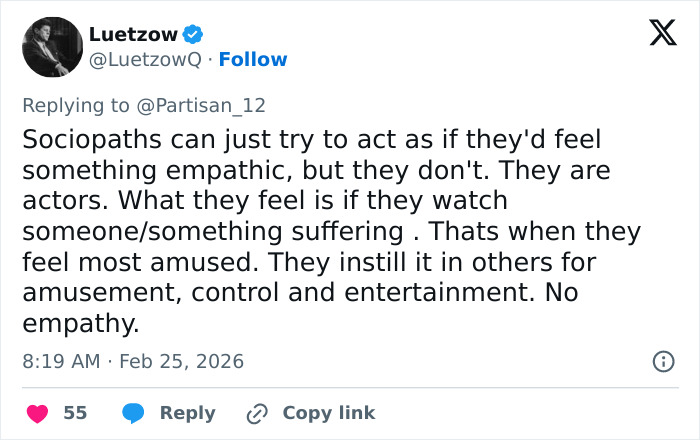
Task: Click the "Feb 25, 2026" date
Action: tap(181, 361)
